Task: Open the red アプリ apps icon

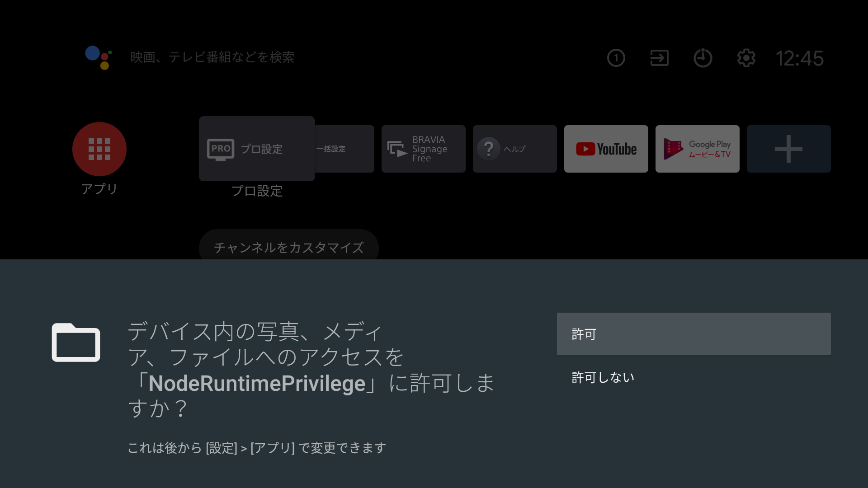Action: [99, 149]
